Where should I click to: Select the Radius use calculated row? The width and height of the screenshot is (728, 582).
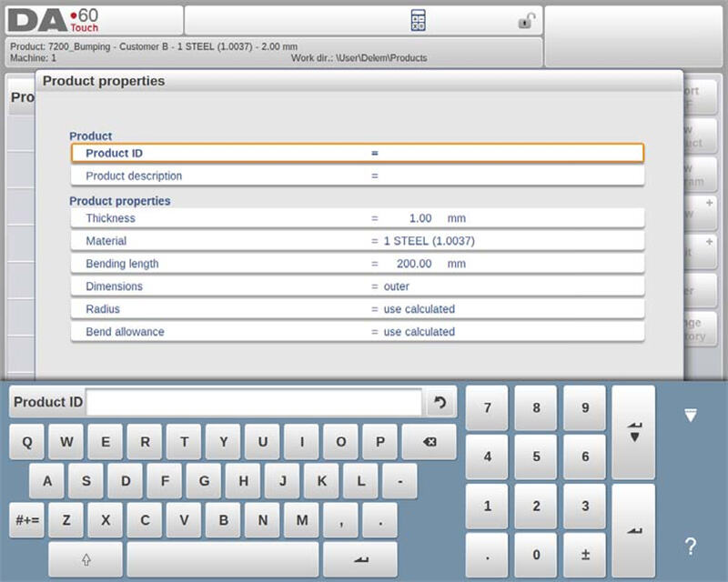tap(357, 309)
